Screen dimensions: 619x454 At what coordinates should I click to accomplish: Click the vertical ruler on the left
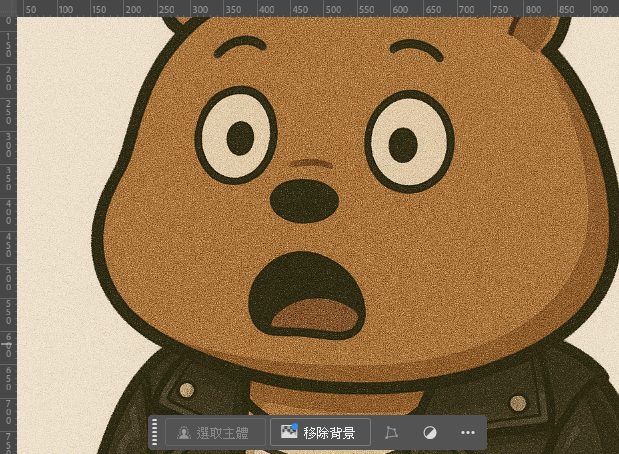pyautogui.click(x=8, y=235)
